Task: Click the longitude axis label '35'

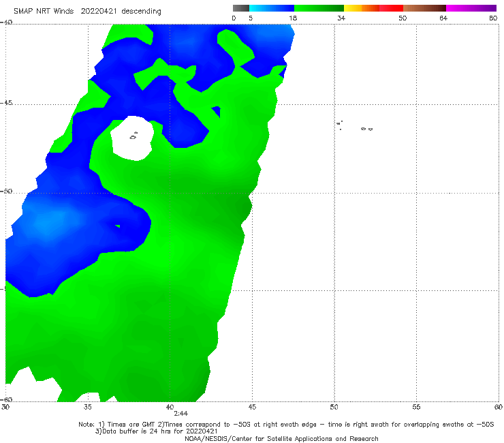Action: tap(87, 407)
